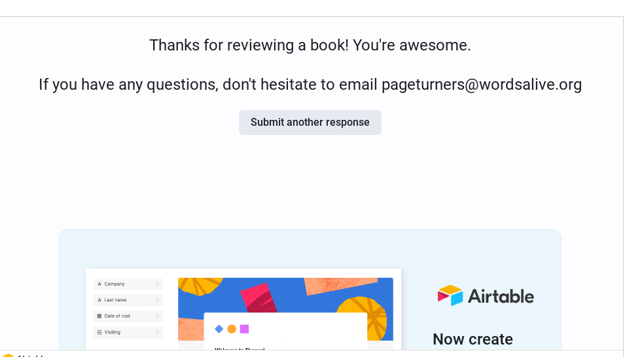644x357 pixels.
Task: Click the calendar icon beside Date of visit
Action: click(x=99, y=316)
